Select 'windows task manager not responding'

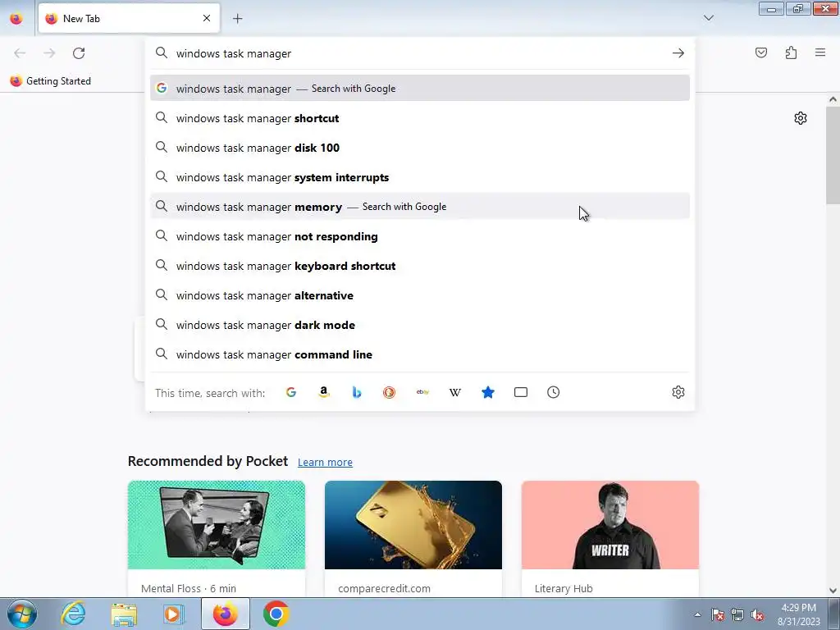click(x=420, y=235)
